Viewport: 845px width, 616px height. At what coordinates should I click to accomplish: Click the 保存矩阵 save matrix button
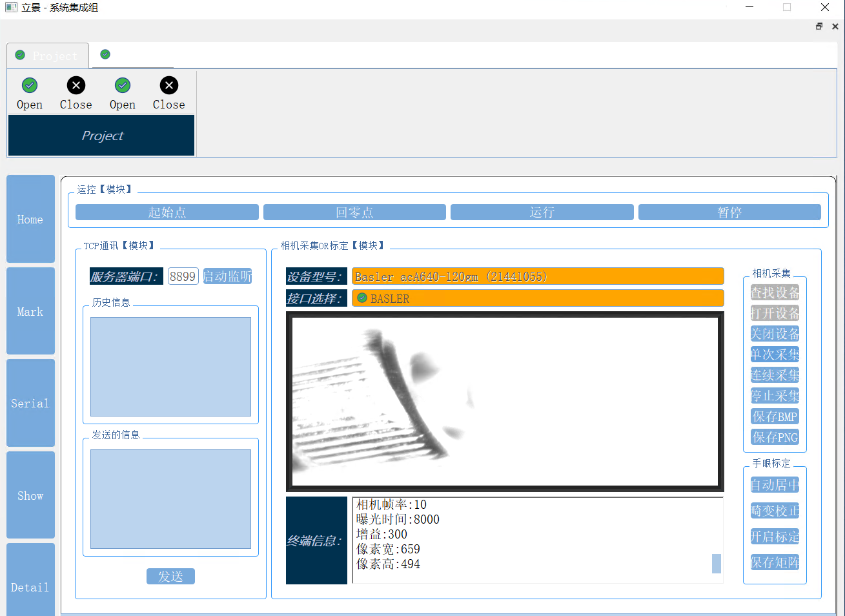775,562
